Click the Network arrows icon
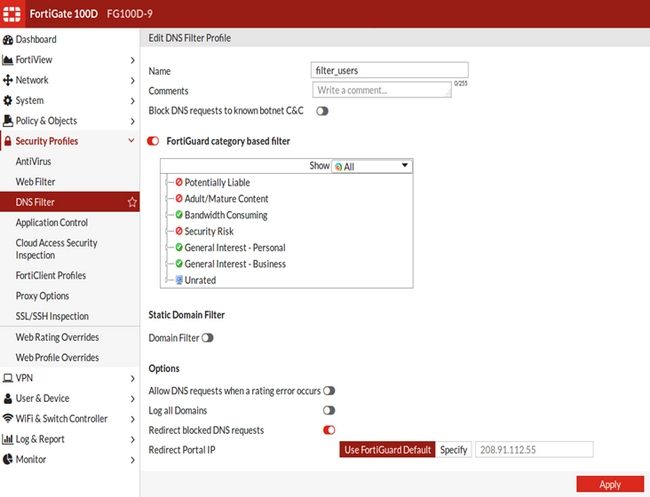The width and height of the screenshot is (650, 497). tap(7, 80)
